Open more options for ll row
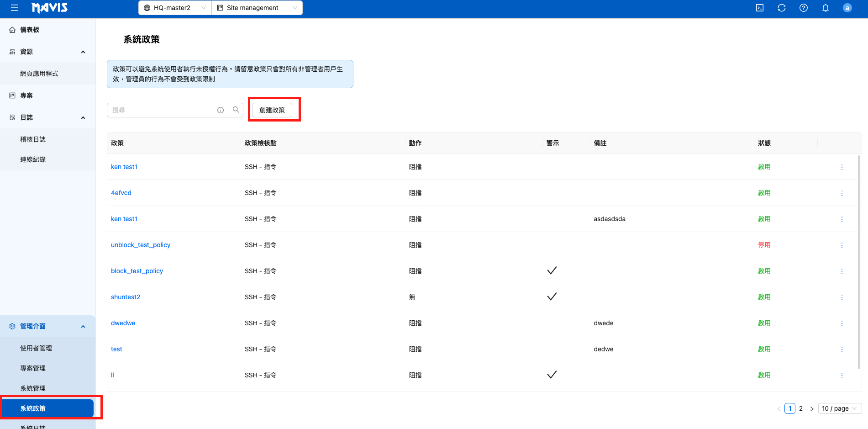The width and height of the screenshot is (868, 429). click(842, 376)
